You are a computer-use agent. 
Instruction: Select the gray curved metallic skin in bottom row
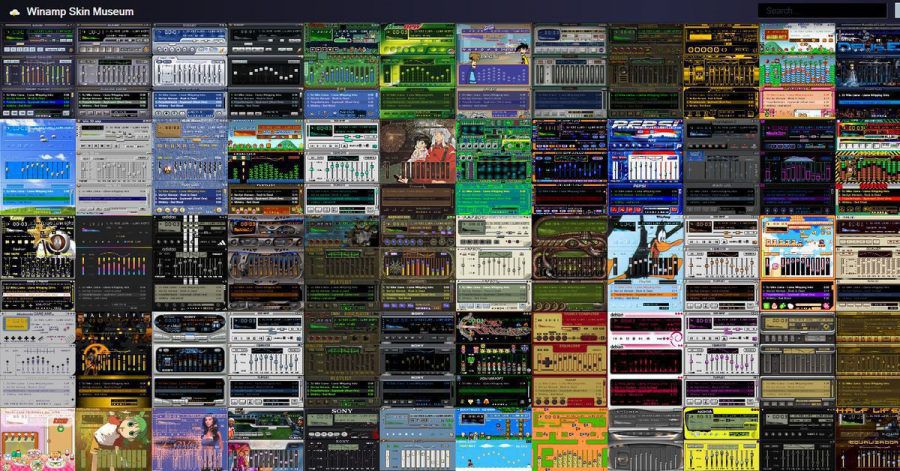645,439
